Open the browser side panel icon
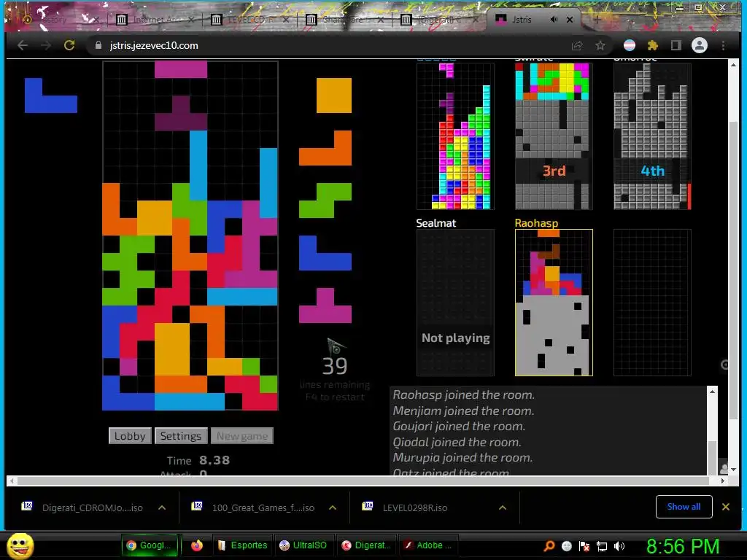 click(x=676, y=45)
